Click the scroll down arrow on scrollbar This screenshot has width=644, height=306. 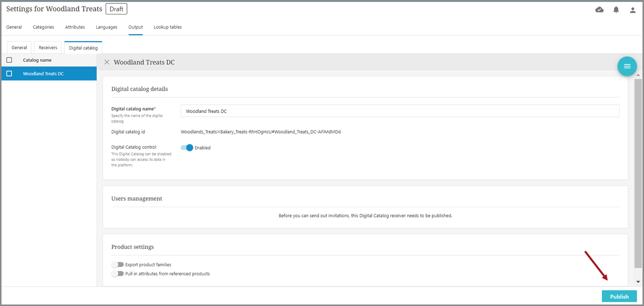click(x=638, y=282)
